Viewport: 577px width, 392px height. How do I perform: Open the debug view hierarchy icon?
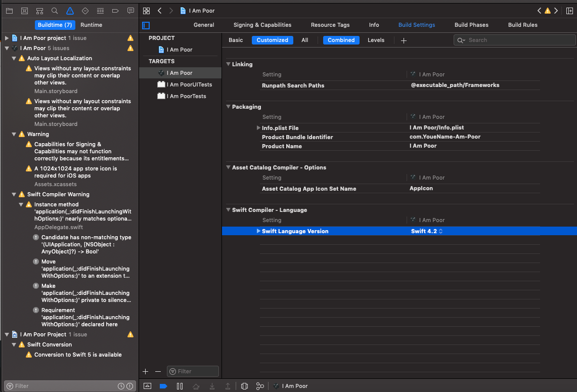244,386
